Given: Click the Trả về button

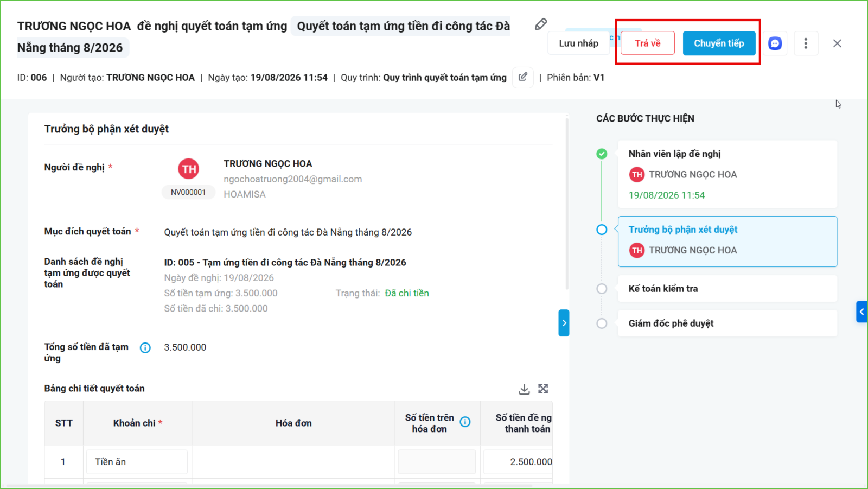Looking at the screenshot, I should (648, 43).
